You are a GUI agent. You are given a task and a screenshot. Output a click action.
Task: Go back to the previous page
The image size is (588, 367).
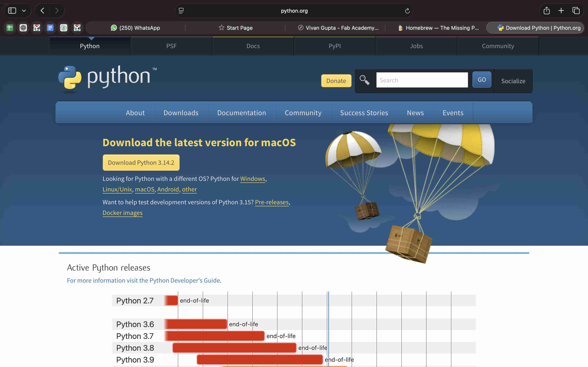(x=42, y=11)
